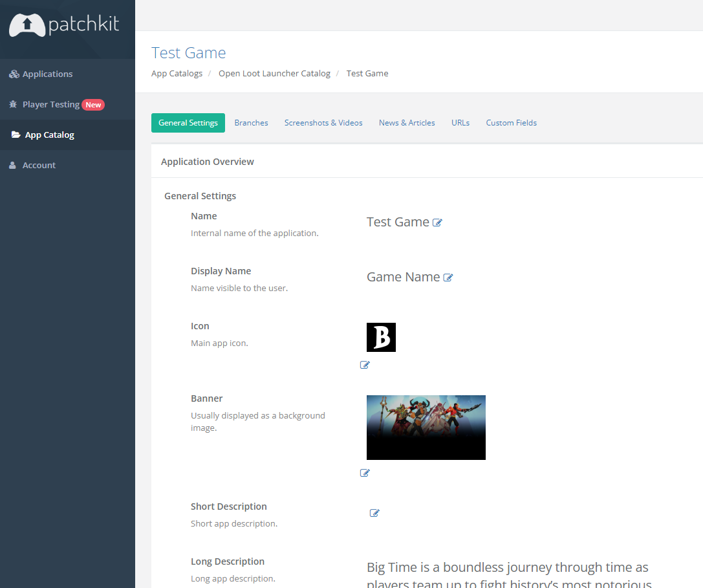Click the banner image thumbnail
This screenshot has height=588, width=703.
point(426,428)
